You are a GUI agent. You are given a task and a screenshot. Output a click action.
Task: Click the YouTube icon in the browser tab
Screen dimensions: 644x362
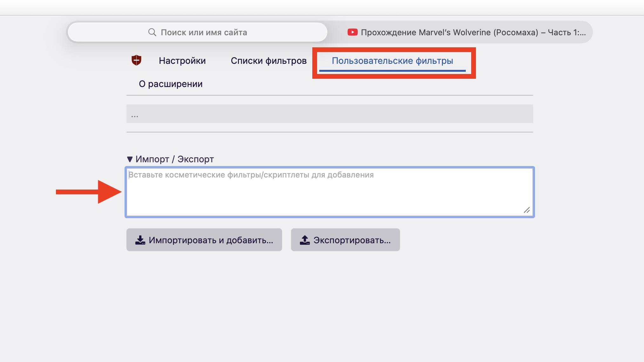352,32
